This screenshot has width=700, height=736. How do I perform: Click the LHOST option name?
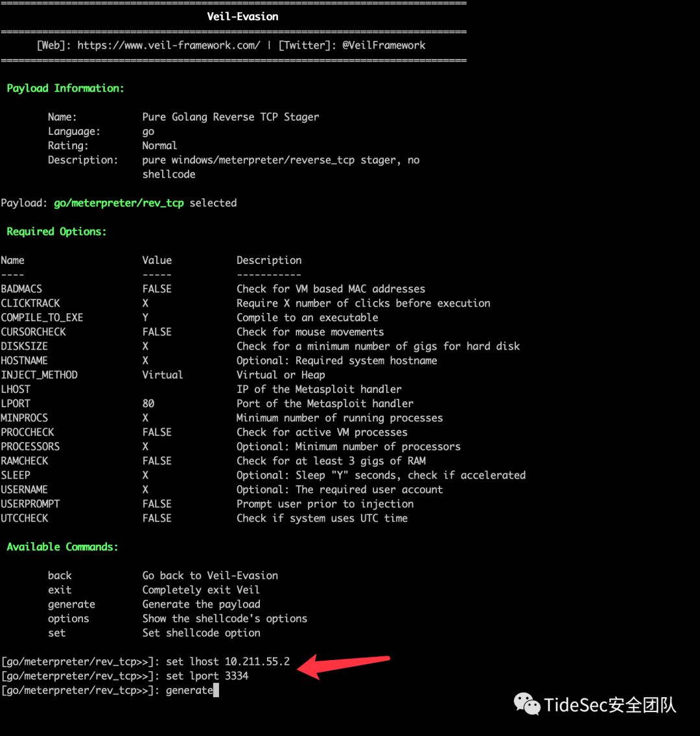pos(15,389)
